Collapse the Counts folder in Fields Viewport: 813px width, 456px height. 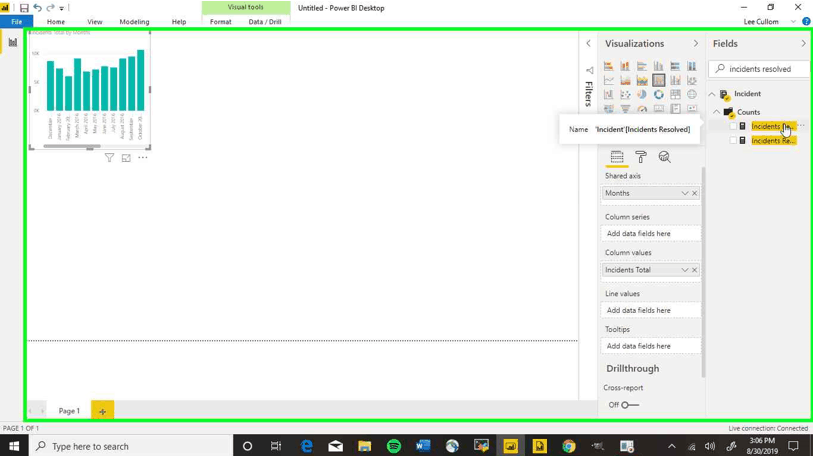coord(716,112)
